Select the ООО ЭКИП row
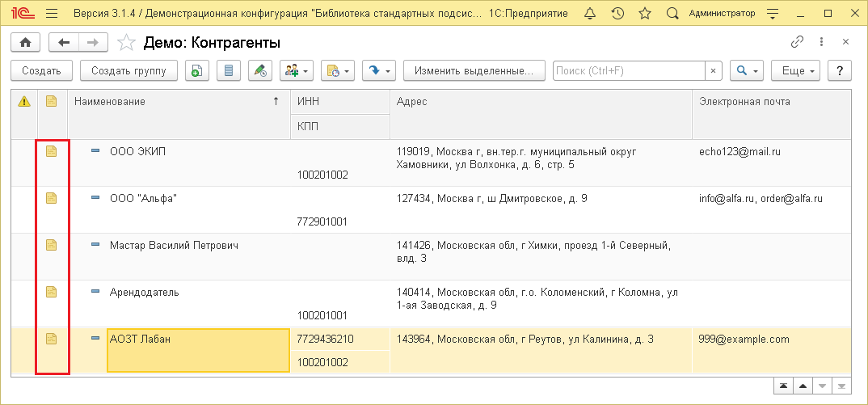Viewport: 868px width, 405px height. (x=432, y=162)
